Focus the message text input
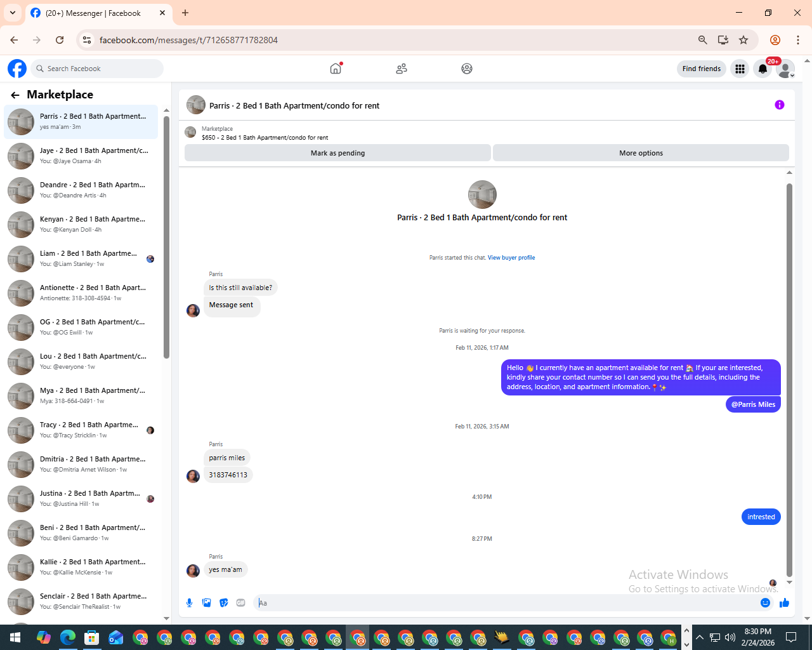The image size is (812, 650). (507, 603)
